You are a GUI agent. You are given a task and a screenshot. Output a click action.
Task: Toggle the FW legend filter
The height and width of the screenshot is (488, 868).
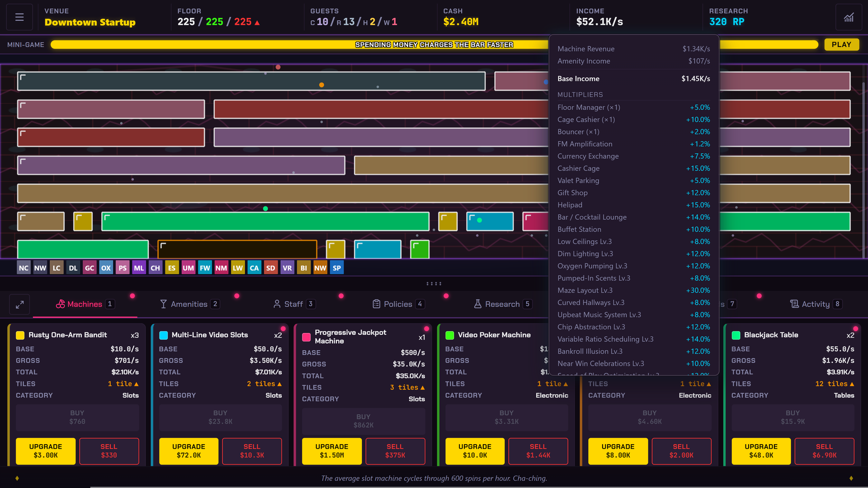pos(205,268)
